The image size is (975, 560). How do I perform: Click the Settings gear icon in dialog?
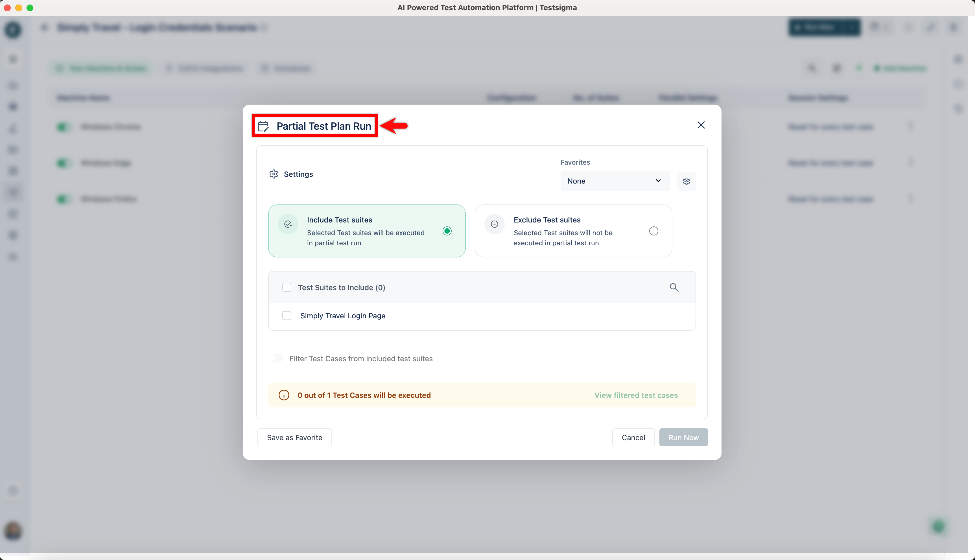[x=274, y=174]
